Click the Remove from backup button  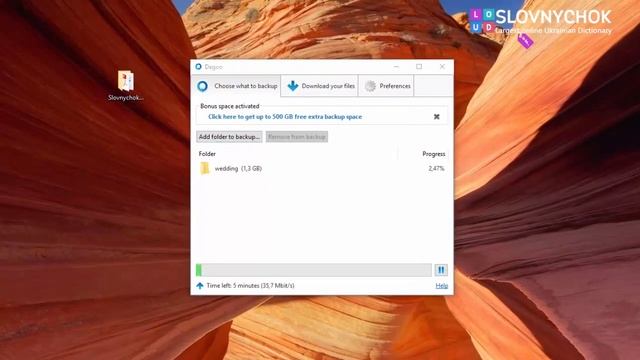pyautogui.click(x=297, y=137)
